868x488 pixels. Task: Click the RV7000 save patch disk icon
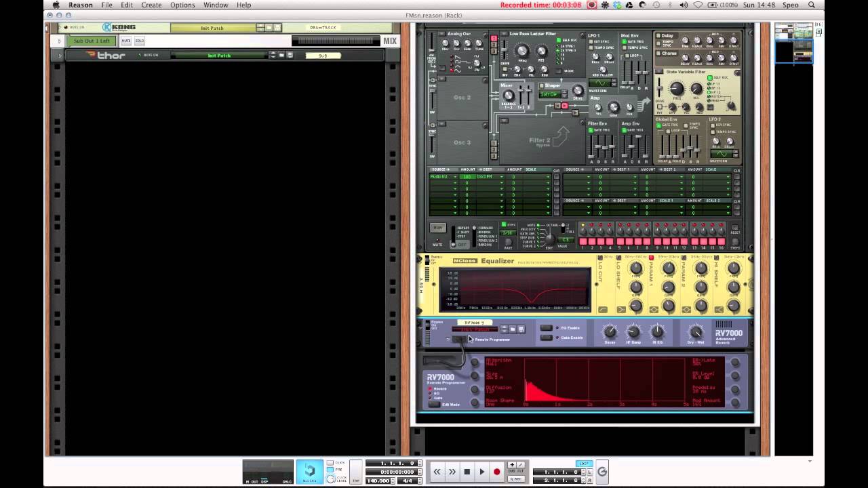pyautogui.click(x=521, y=329)
